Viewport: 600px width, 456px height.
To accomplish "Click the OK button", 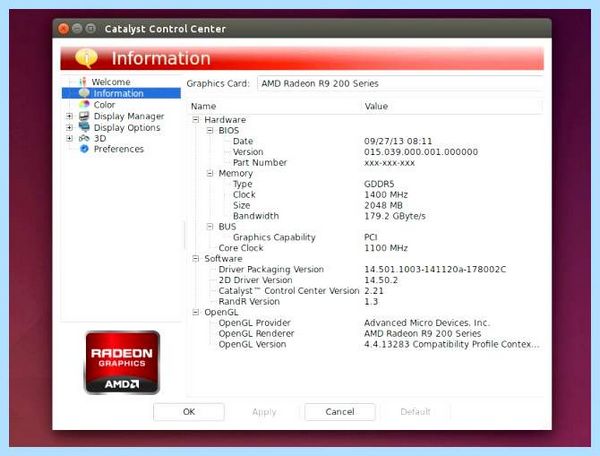I will click(189, 412).
